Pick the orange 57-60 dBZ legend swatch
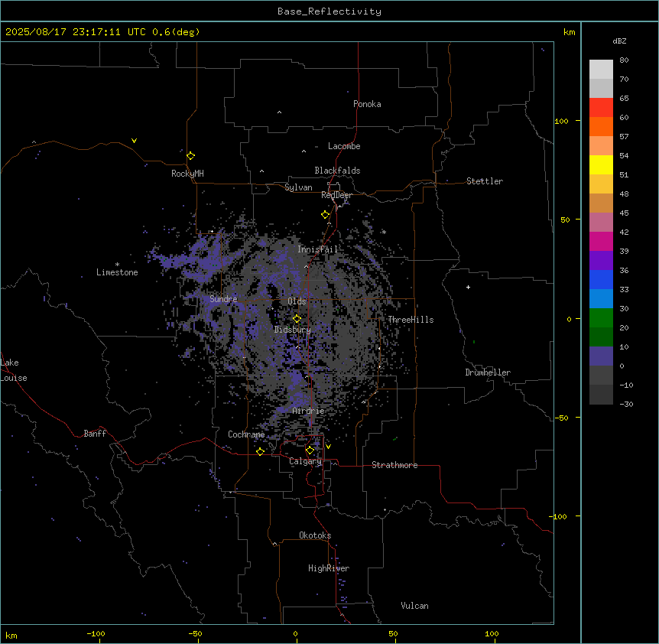659x644 pixels. (601, 126)
